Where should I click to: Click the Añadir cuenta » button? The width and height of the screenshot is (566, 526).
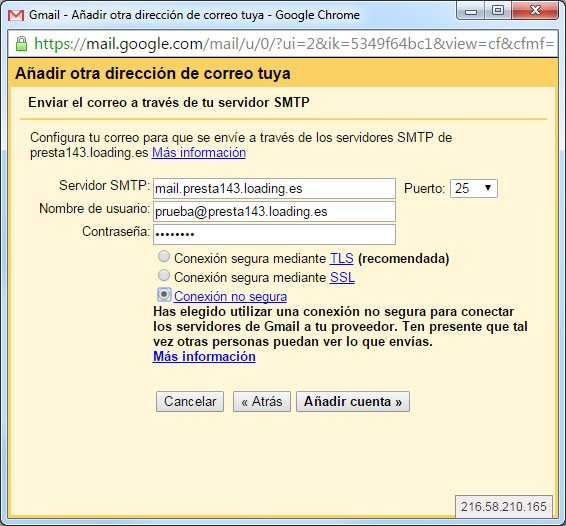pos(353,401)
